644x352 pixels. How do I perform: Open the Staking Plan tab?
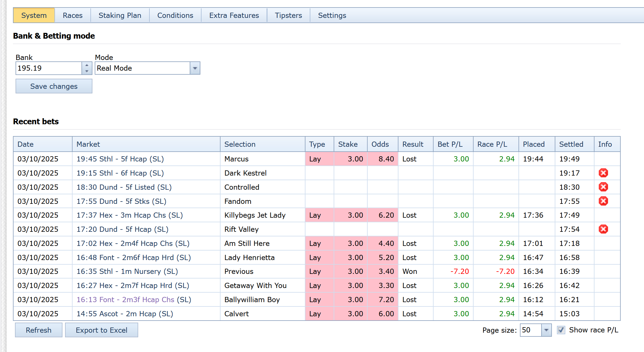(120, 16)
